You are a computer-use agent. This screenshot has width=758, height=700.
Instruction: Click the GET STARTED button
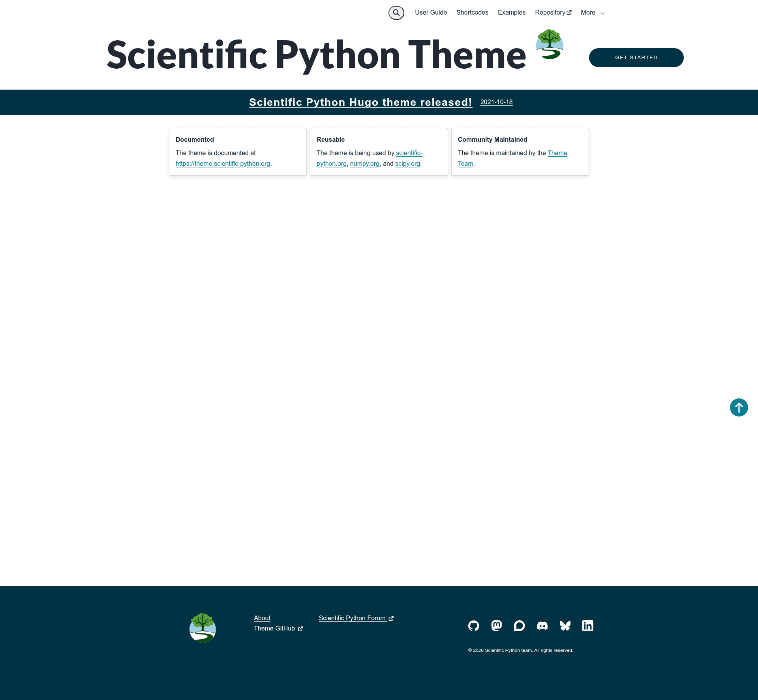pos(636,58)
